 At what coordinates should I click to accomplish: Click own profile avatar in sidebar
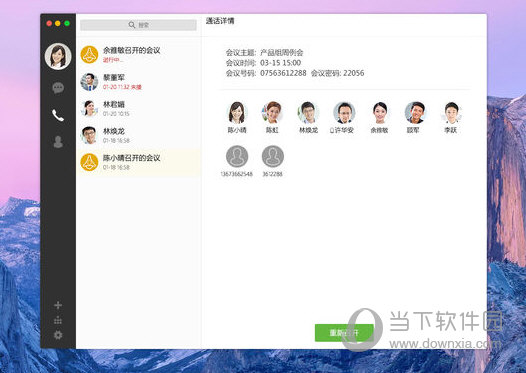coord(58,56)
